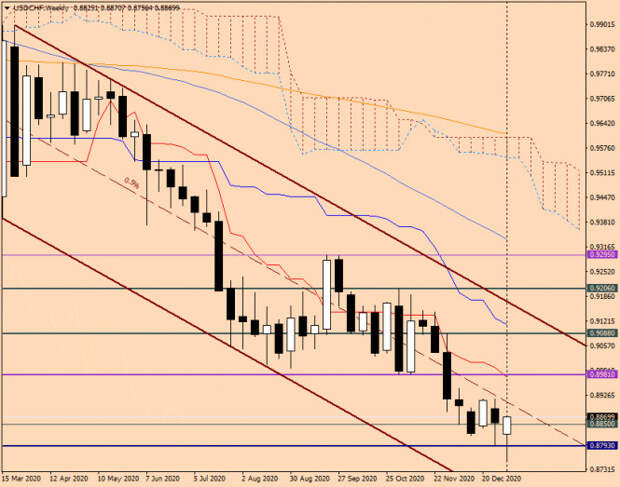Select the 0.87930 navy support level tag
This screenshot has height=487, width=620.
tap(603, 445)
